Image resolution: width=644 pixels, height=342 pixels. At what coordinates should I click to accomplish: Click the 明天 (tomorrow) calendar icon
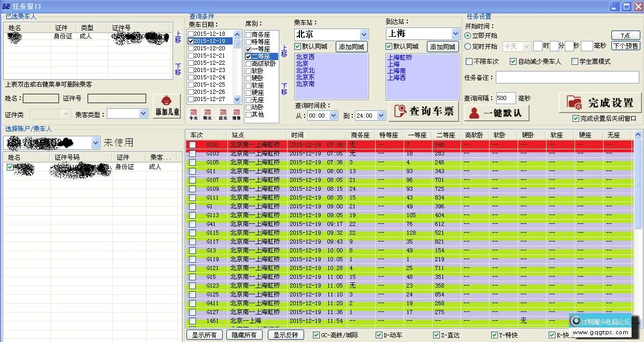pyautogui.click(x=207, y=114)
